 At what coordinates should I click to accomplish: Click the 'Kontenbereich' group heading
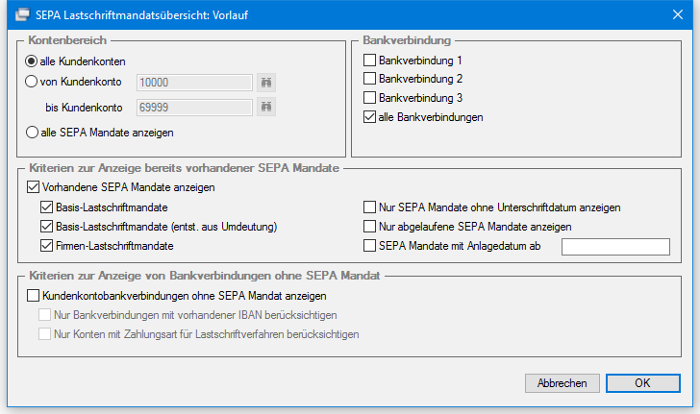coord(67,40)
